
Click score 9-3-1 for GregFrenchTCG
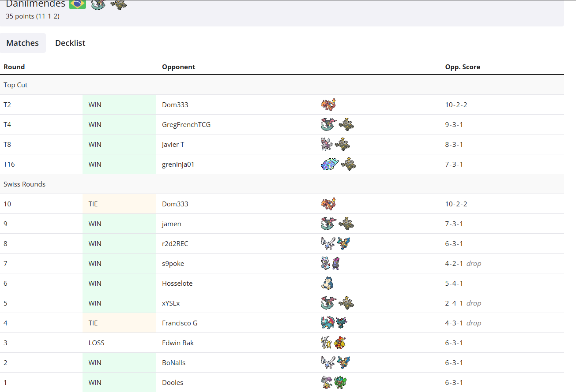[454, 124]
